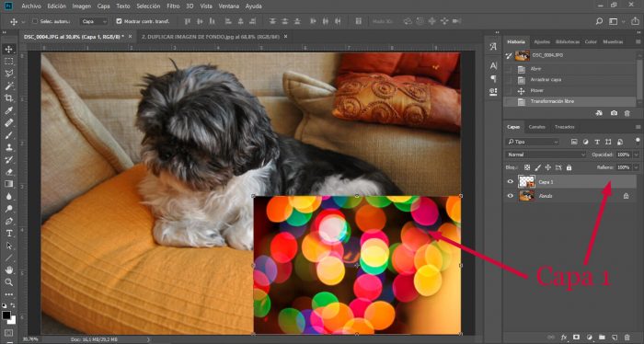Delete layer with trash icon in Layers panel

[x=627, y=338]
